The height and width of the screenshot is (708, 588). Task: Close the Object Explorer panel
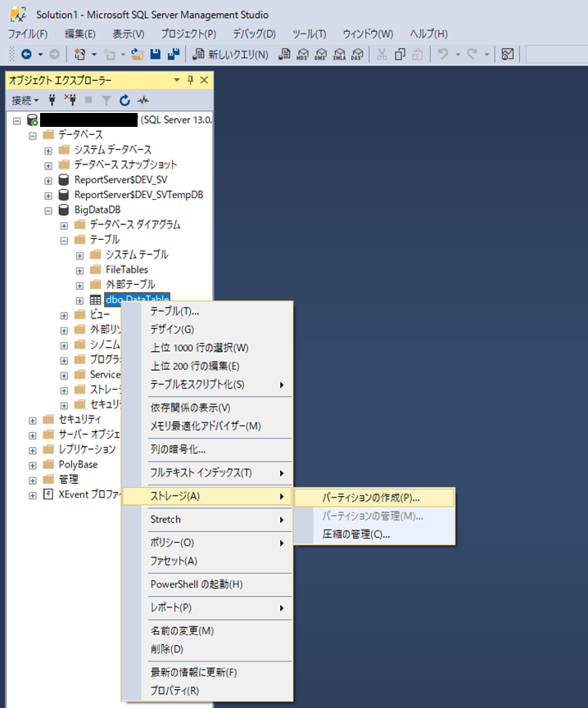(204, 80)
